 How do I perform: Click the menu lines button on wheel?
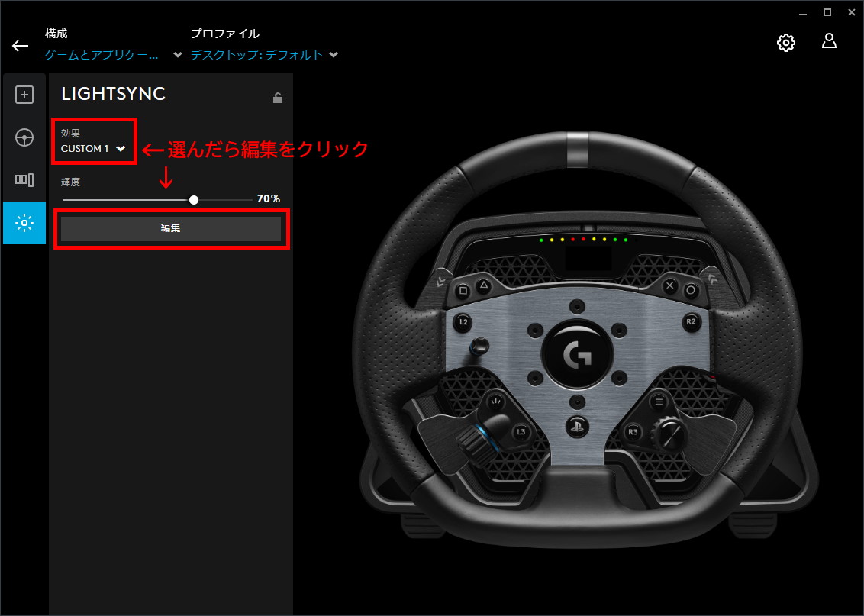658,402
